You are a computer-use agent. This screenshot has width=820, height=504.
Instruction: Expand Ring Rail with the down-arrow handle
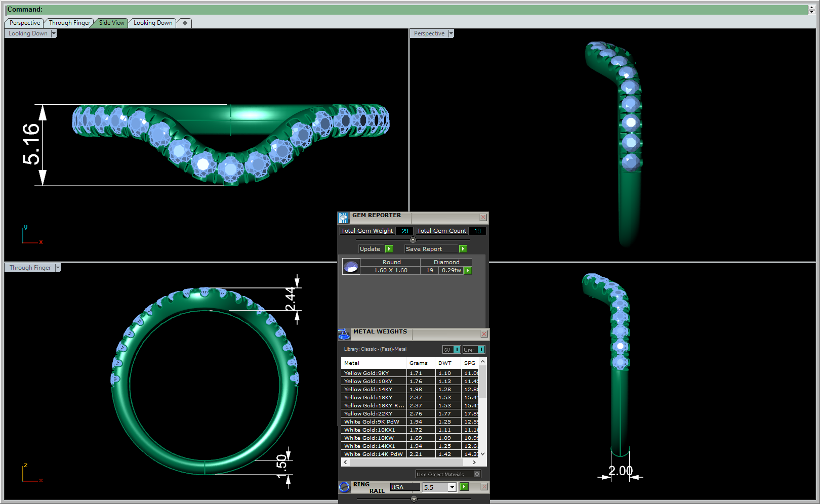coord(414,499)
